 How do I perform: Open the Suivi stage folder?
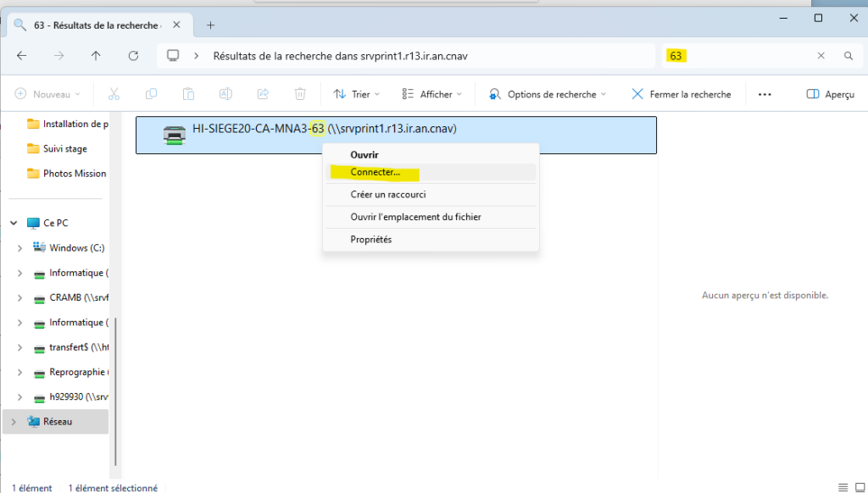click(65, 149)
